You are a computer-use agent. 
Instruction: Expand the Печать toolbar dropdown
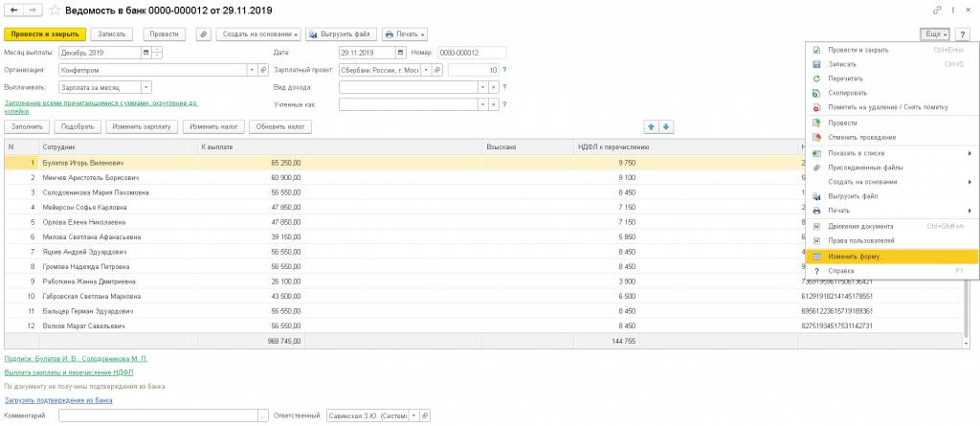click(405, 34)
